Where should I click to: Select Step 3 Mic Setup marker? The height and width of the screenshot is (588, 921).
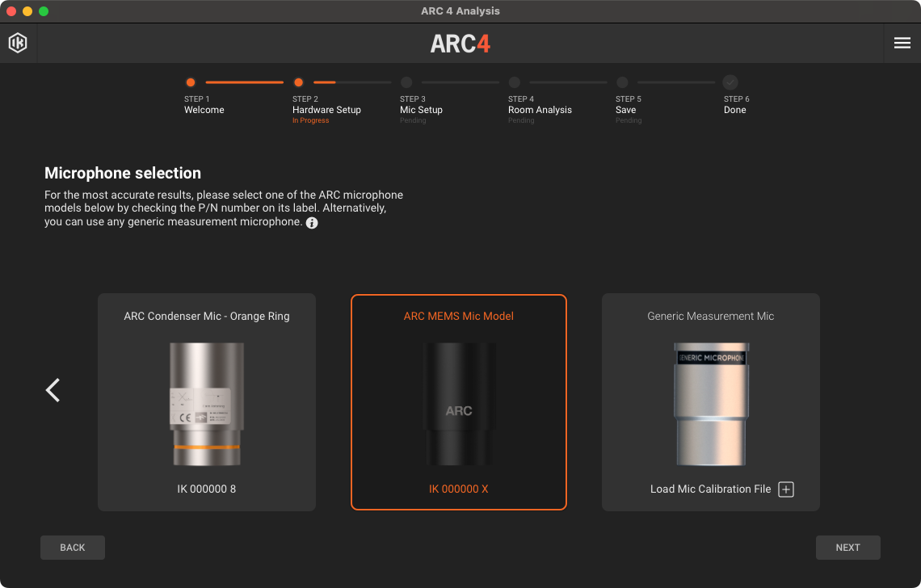click(x=406, y=82)
